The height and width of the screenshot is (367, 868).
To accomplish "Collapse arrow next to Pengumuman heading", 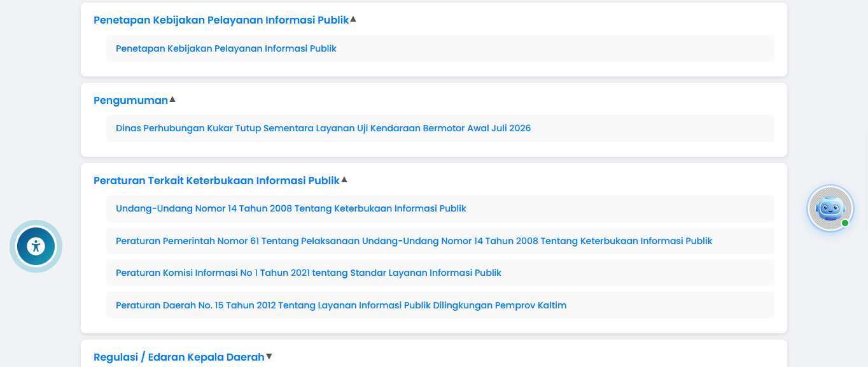I will (172, 99).
